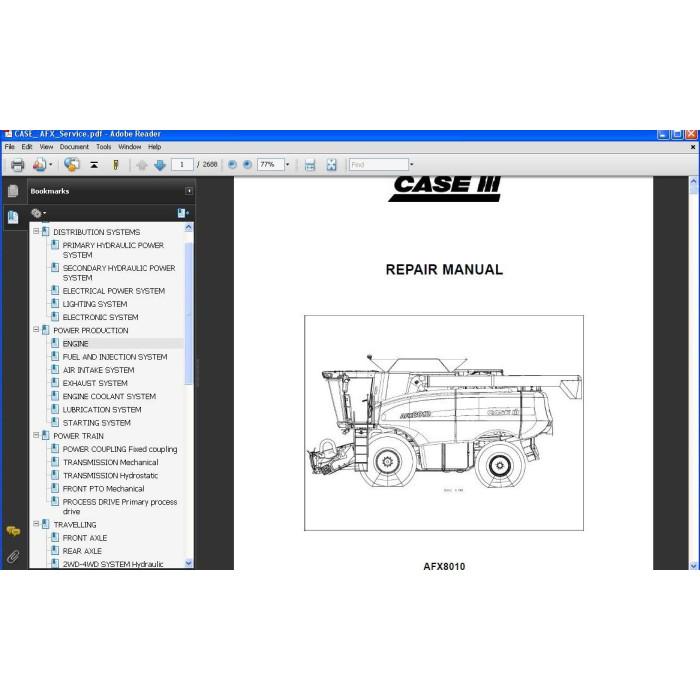Open the STARTING SYSTEM bookmark
The height and width of the screenshot is (700, 700).
pyautogui.click(x=96, y=423)
